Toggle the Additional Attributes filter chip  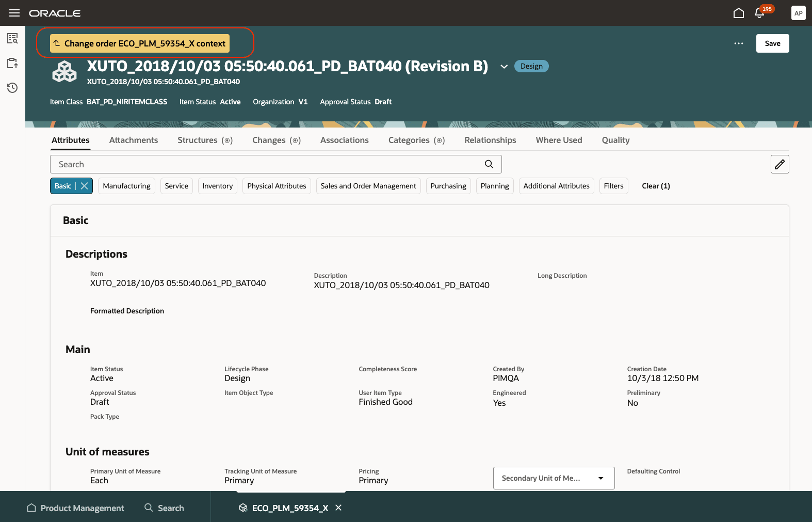pos(557,186)
